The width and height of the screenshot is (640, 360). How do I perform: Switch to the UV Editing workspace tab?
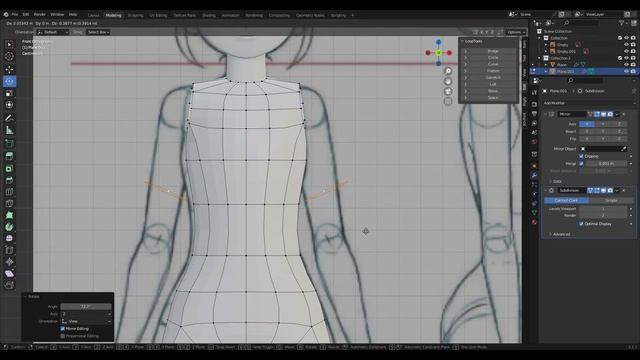tap(158, 15)
